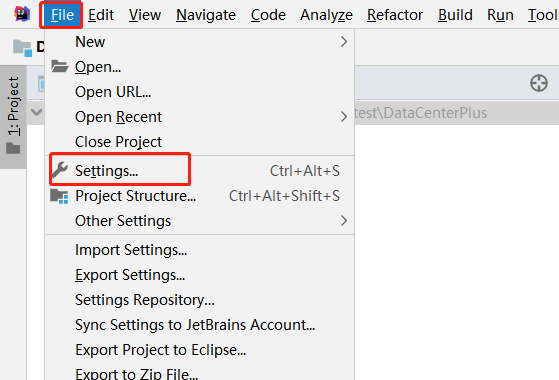This screenshot has width=559, height=380.
Task: Expand the Open Recent submenu arrow
Action: 344,117
